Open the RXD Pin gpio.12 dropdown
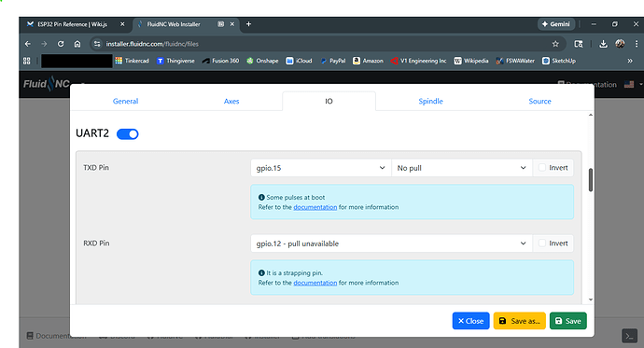644x348 pixels. (391, 244)
